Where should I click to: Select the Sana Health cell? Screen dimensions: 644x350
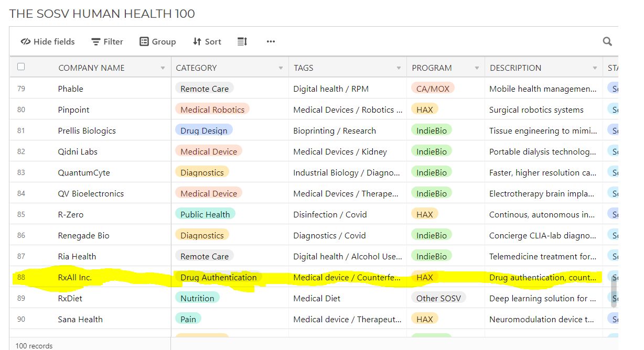tap(112, 319)
